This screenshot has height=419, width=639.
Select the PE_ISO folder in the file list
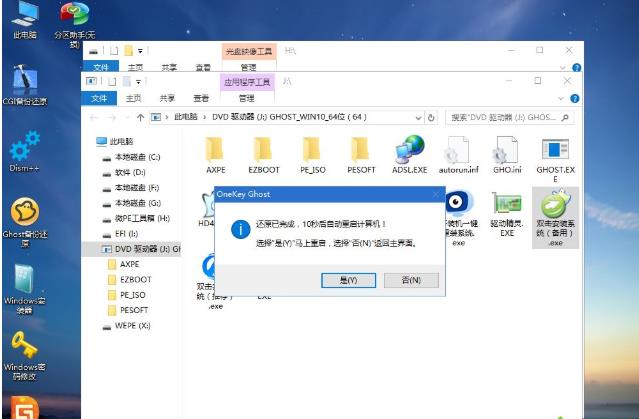(313, 155)
